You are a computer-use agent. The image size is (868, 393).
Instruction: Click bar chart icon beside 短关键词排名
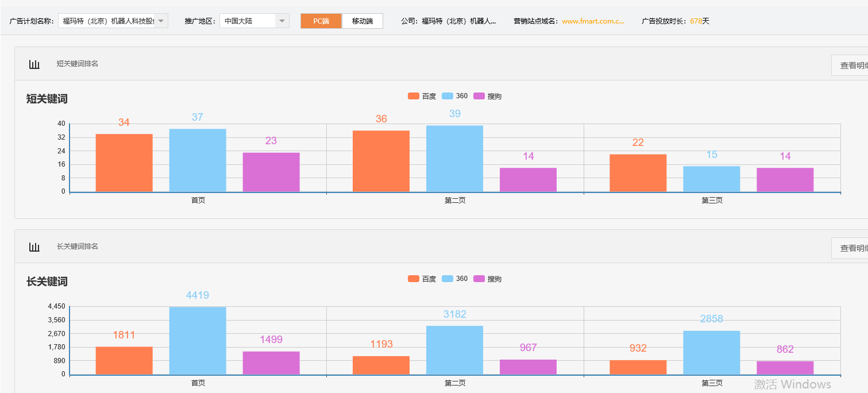click(x=34, y=64)
